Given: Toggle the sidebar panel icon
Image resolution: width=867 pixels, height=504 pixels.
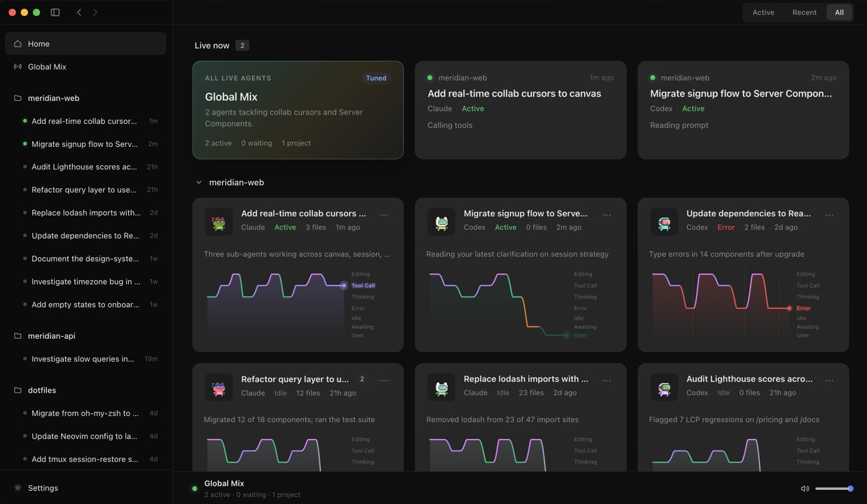Looking at the screenshot, I should [55, 12].
